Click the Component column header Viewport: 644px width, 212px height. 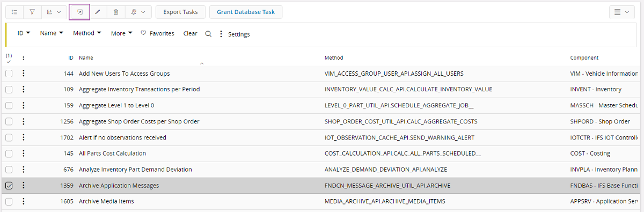pyautogui.click(x=584, y=57)
